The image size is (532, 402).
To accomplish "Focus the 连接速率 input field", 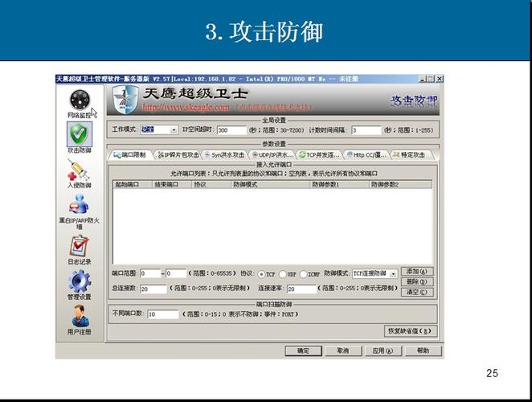I will (x=301, y=289).
